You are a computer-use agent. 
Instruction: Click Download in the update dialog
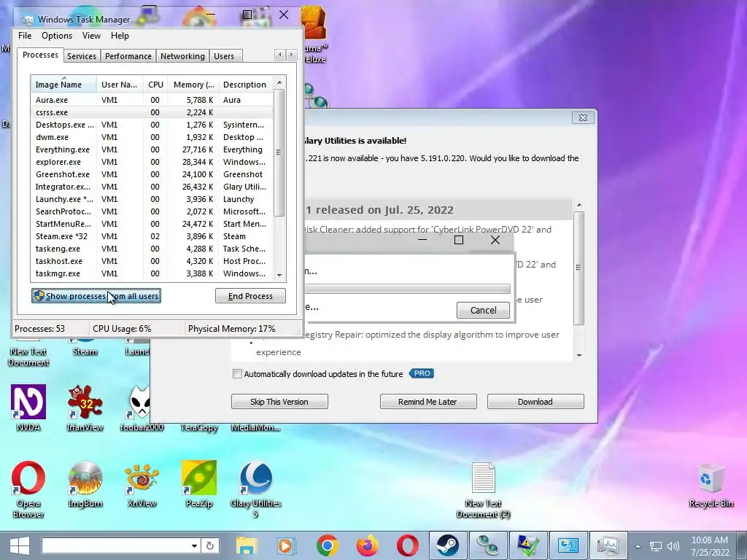pos(535,402)
